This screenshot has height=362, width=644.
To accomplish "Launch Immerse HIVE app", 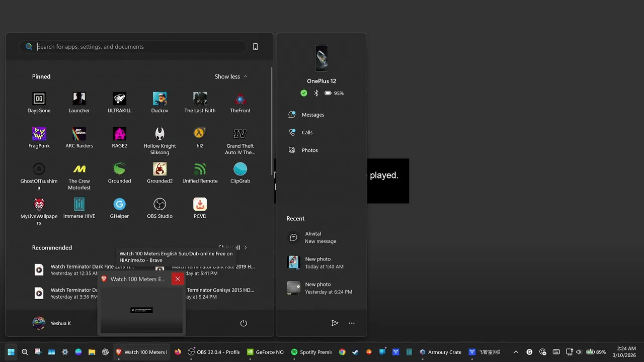I will (x=79, y=208).
